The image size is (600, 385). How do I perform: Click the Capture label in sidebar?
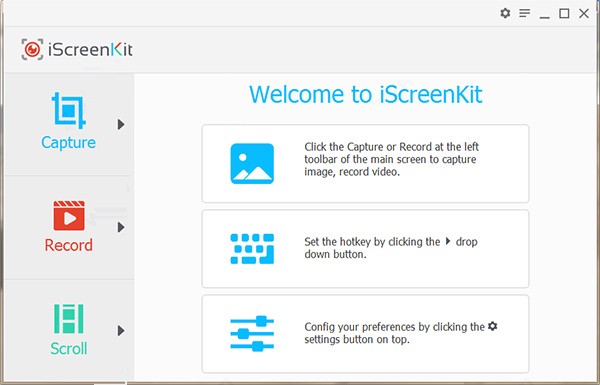68,142
